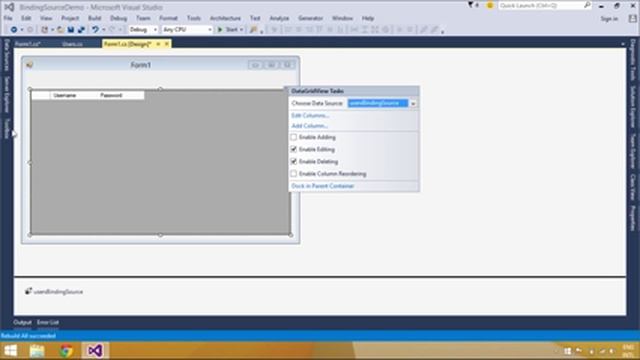
Task: Click the Visual Studio taskbar icon
Action: coord(95,351)
